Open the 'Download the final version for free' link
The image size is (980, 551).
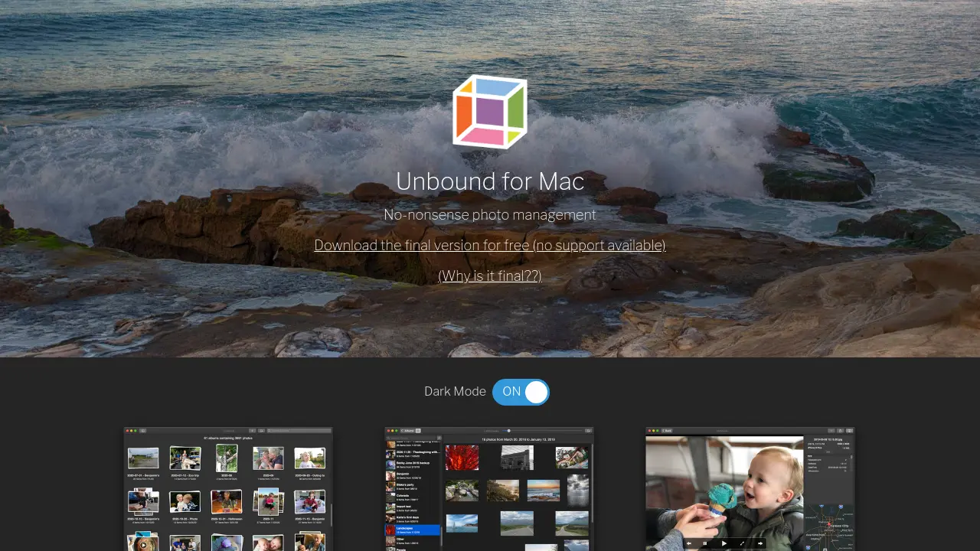[490, 245]
